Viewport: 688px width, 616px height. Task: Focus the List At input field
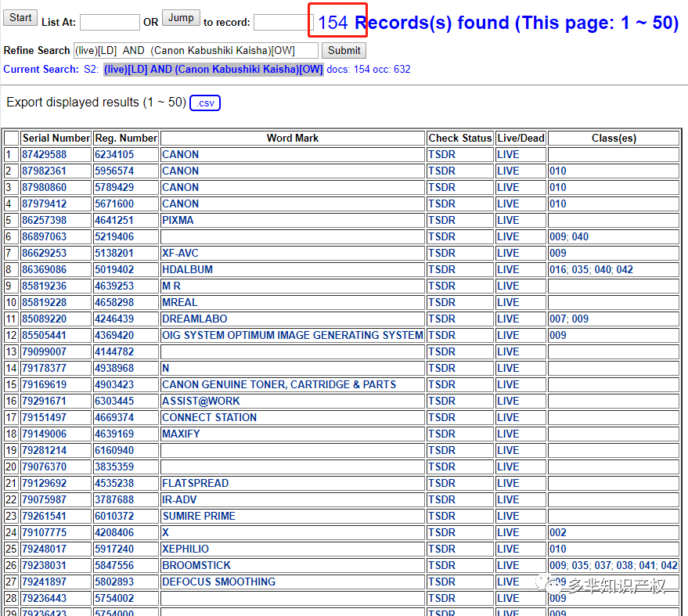110,23
